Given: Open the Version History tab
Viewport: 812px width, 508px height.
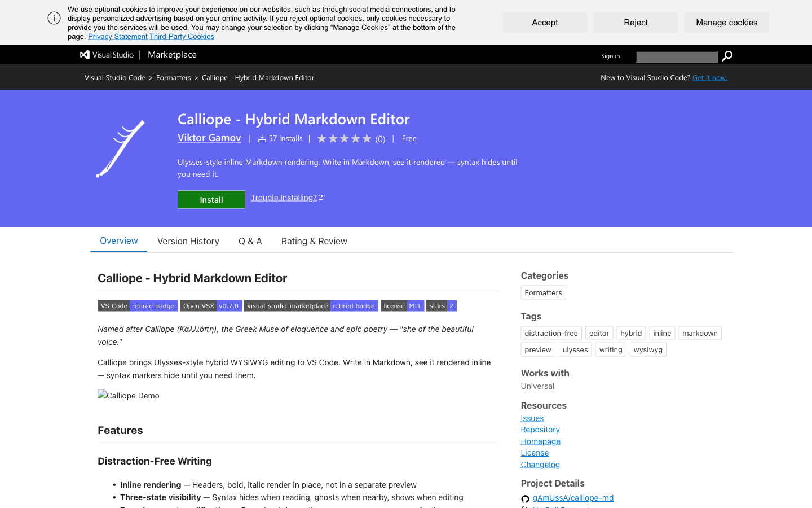Looking at the screenshot, I should 188,241.
